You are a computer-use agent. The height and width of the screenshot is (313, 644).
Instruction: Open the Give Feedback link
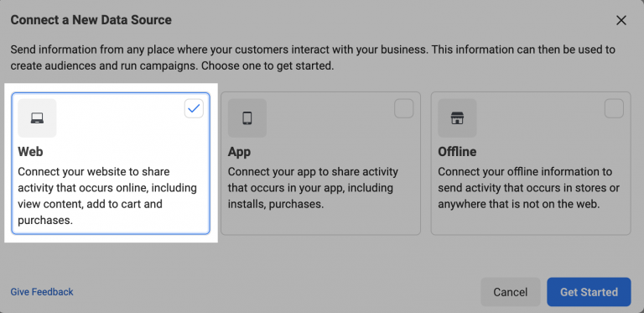click(42, 292)
